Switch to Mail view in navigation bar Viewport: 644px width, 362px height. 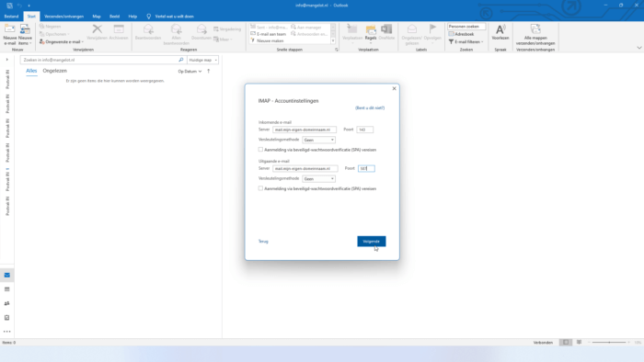point(7,275)
